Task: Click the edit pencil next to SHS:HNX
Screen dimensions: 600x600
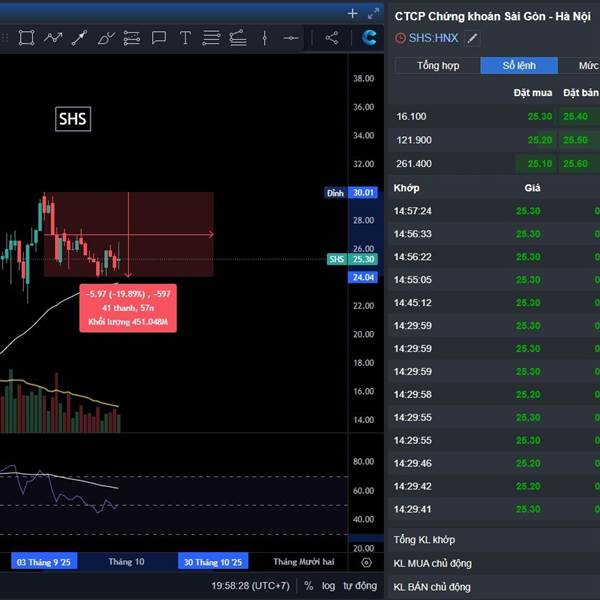Action: click(x=473, y=38)
